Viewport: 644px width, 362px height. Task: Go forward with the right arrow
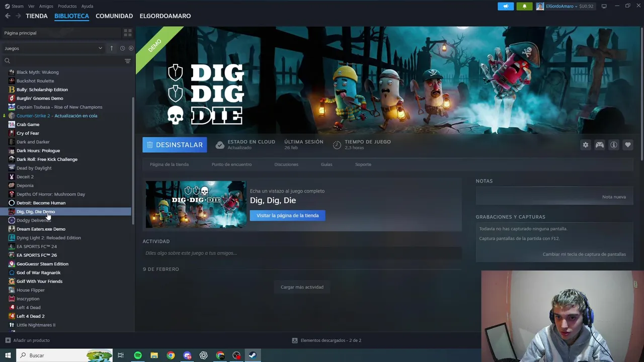pos(18,16)
